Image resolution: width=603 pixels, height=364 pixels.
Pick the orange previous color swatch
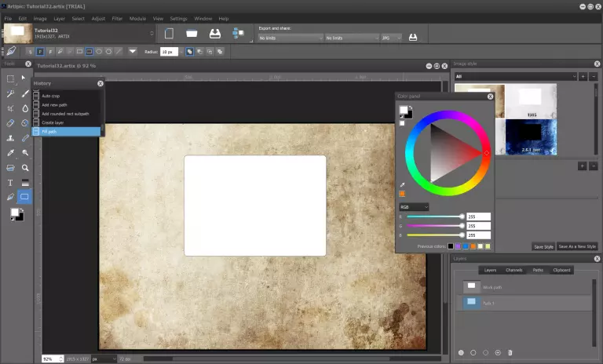pos(473,246)
